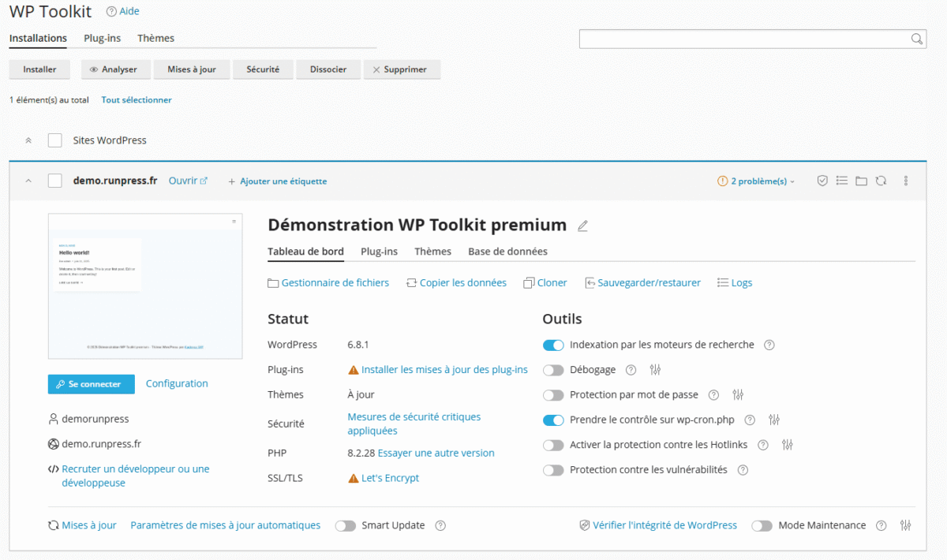Switch to the Base de données tab
Viewport: 947px width, 560px height.
[507, 252]
